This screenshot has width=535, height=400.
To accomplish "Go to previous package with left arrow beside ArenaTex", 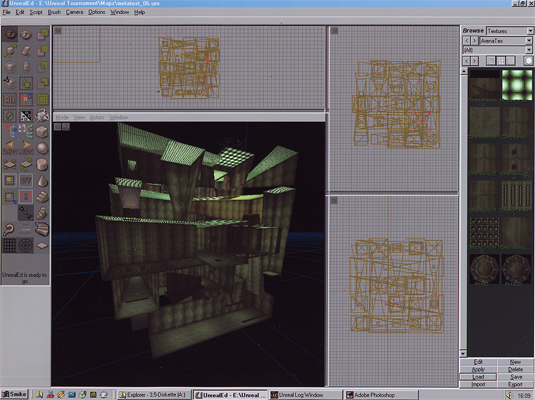I will tap(466, 41).
